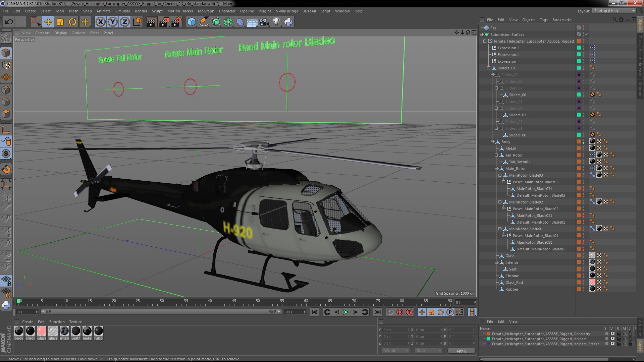Add a Bend deformer
This screenshot has width=644, height=362.
(240, 22)
